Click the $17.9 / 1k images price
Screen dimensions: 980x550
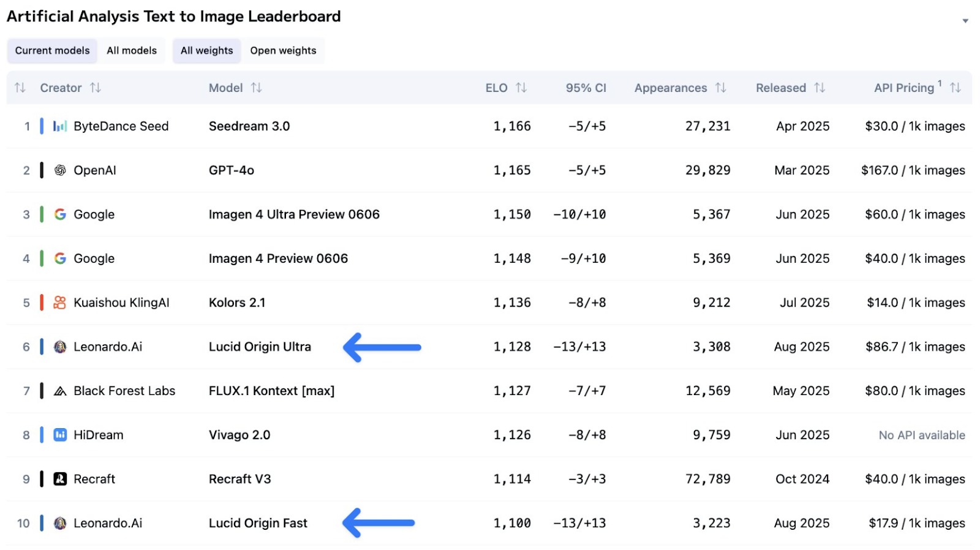coord(917,523)
